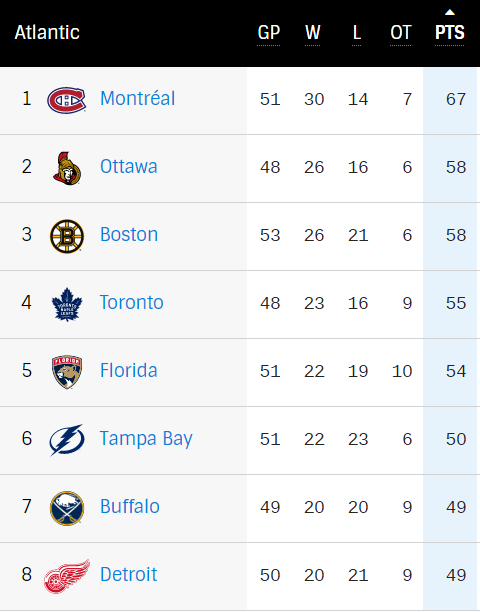Open the Tampa Bay team link
Viewport: 480px width, 612px height.
146,439
